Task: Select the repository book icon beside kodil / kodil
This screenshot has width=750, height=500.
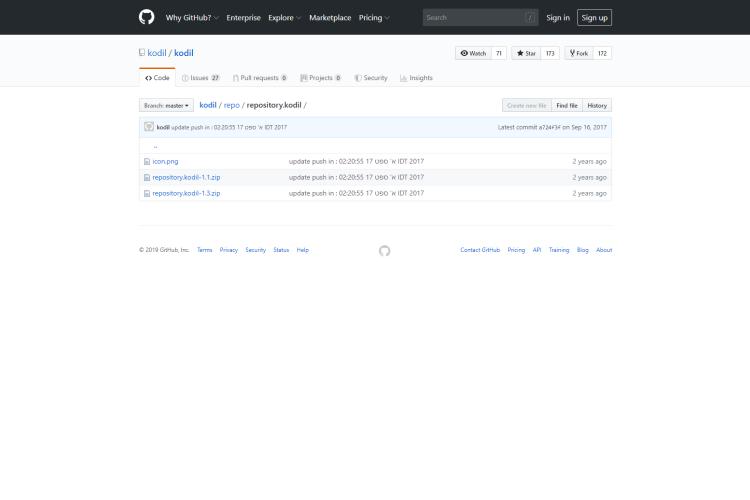Action: 142,53
